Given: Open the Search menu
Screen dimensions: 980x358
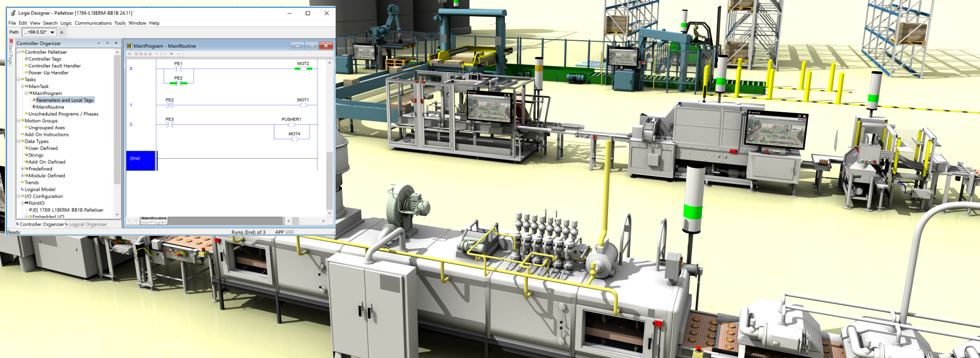Looking at the screenshot, I should 50,23.
